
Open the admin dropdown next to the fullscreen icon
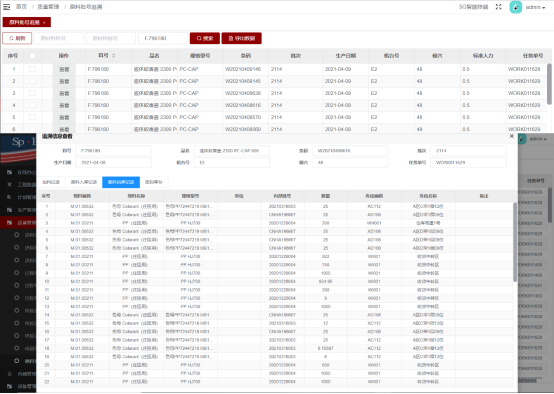(535, 7)
